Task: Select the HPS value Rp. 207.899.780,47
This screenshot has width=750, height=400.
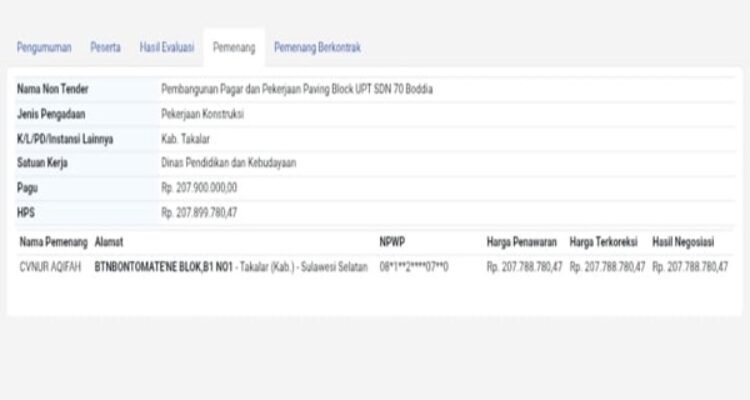Action: 199,212
